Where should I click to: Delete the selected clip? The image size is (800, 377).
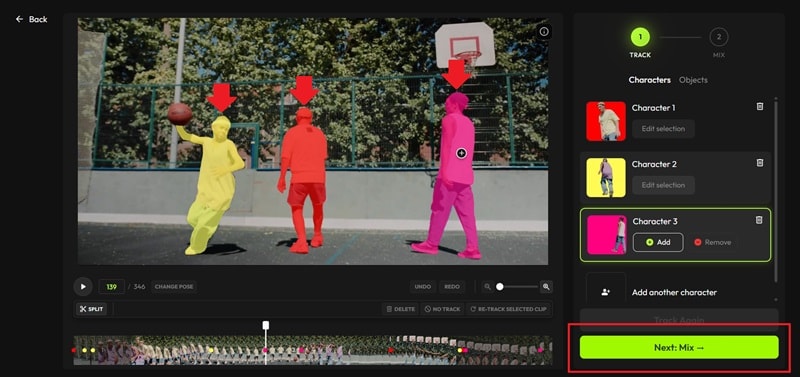(400, 309)
